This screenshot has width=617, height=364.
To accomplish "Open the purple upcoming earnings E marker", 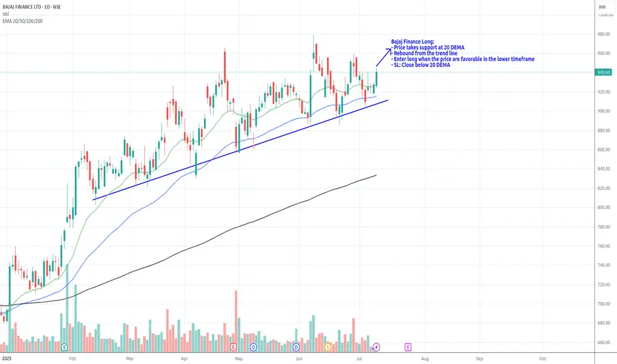I will click(408, 347).
